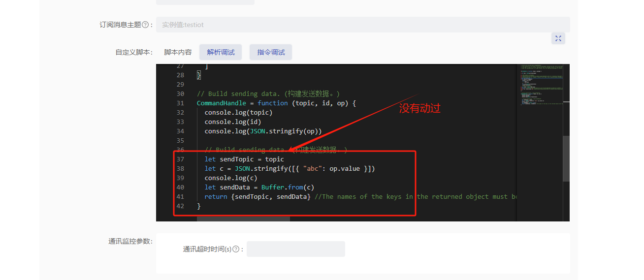
Task: Click line number 42 in the gutter
Action: (x=180, y=206)
